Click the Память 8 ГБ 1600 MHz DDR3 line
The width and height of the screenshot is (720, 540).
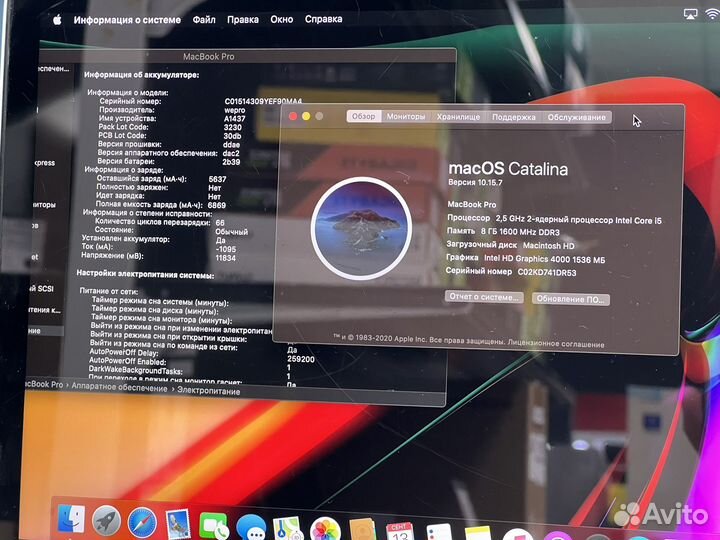[x=503, y=231]
